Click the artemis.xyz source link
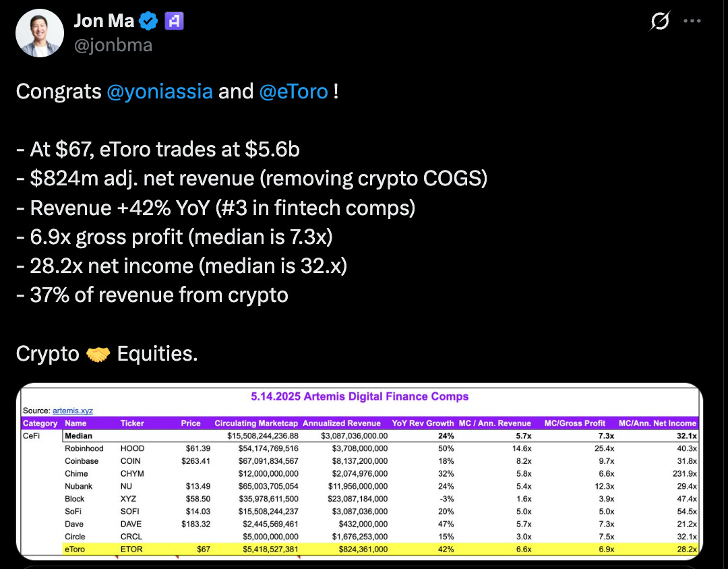The image size is (728, 569). (x=72, y=411)
